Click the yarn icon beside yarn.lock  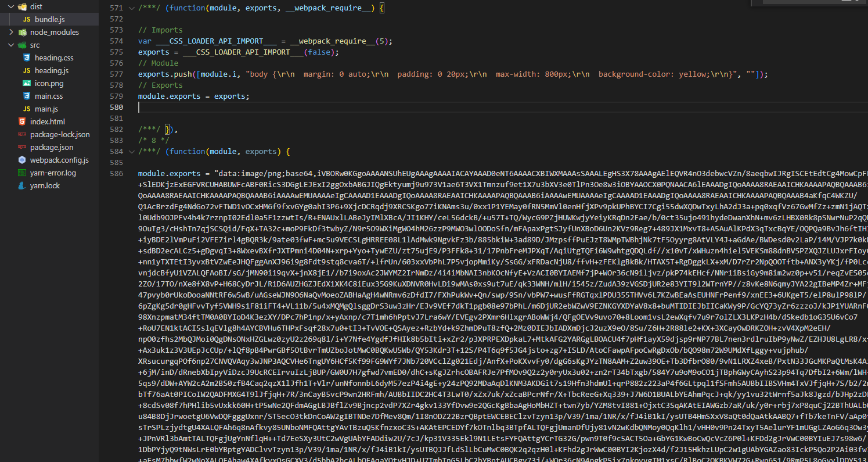(22, 185)
